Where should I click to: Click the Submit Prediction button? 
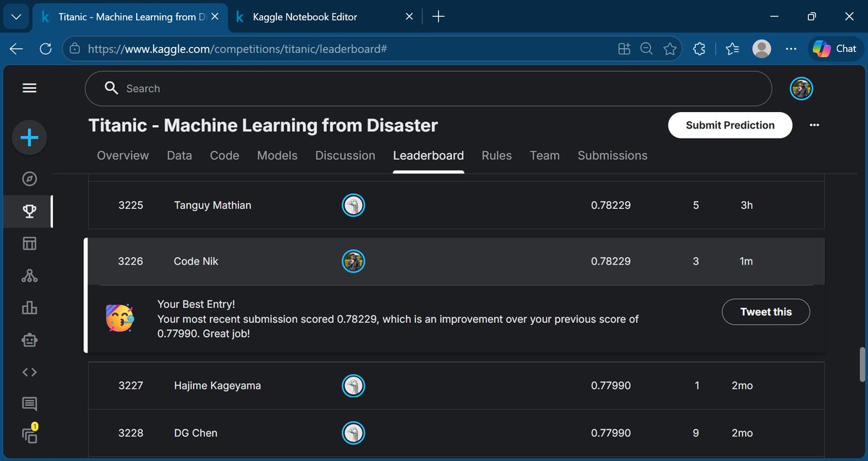coord(730,125)
